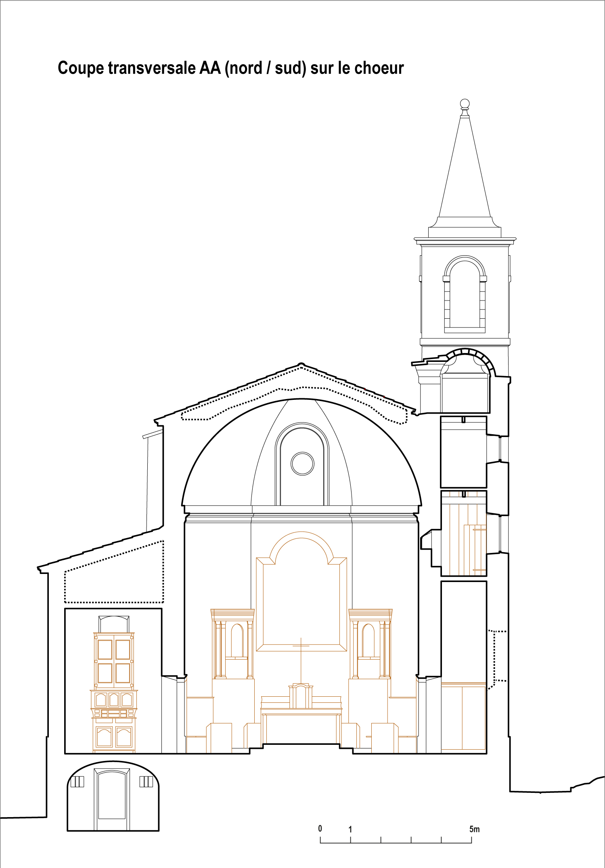
Task: Click the '1' scale bar label
Action: coord(350,829)
